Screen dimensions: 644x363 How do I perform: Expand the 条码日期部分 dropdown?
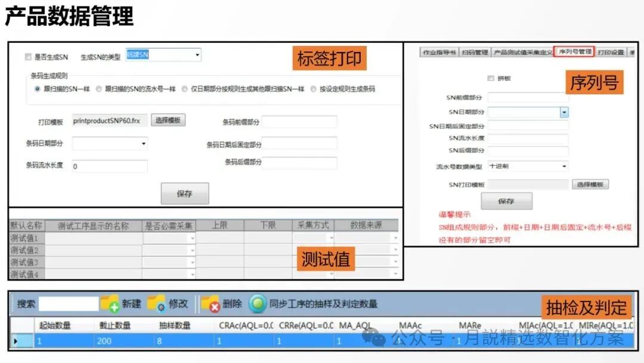142,143
